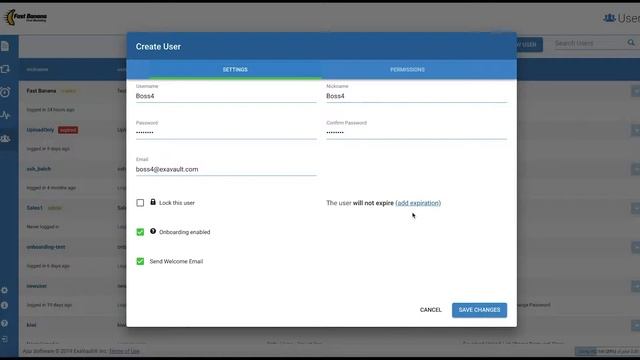Image resolution: width=640 pixels, height=360 pixels.
Task: Uncheck the Onboarding enabled checkbox
Action: (140, 232)
